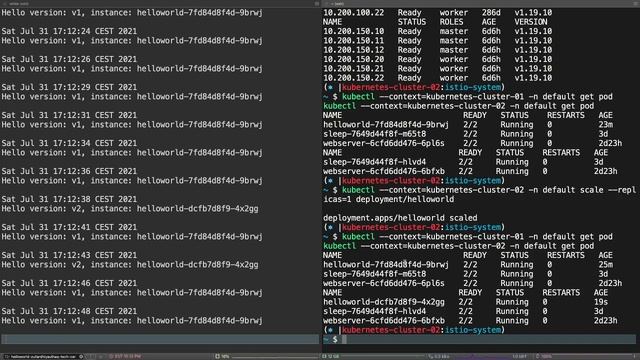This screenshot has height=360, width=640.
Task: Click the v1 response line below 17:12:48 timestamp
Action: (132, 321)
